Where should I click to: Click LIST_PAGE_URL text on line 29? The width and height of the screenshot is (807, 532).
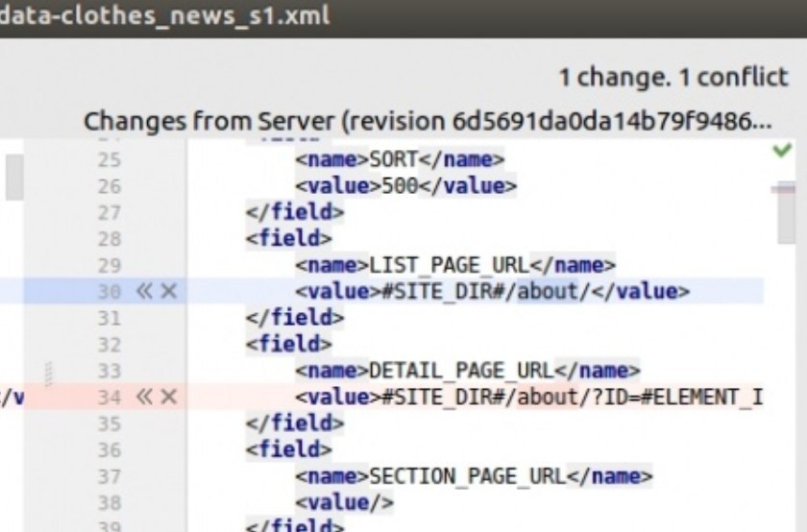click(x=450, y=265)
